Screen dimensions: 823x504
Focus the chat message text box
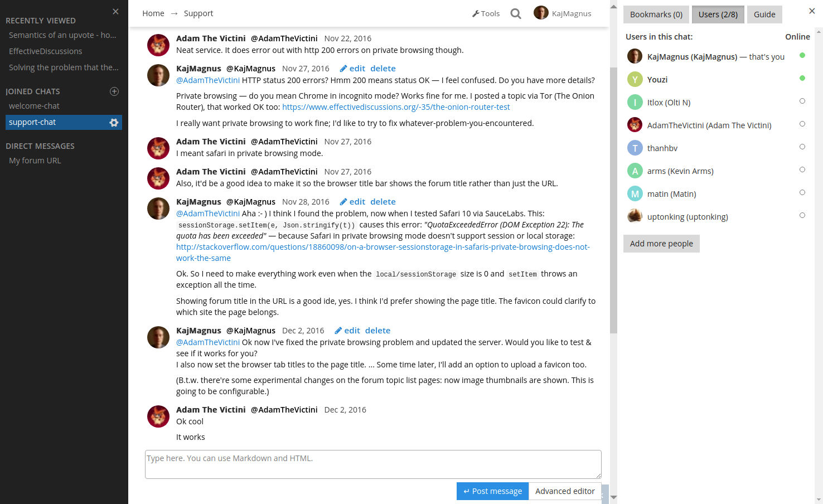[373, 464]
